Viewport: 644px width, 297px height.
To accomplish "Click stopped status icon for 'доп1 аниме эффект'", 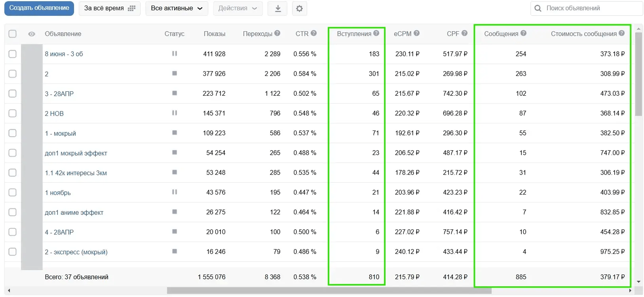I will 175,212.
